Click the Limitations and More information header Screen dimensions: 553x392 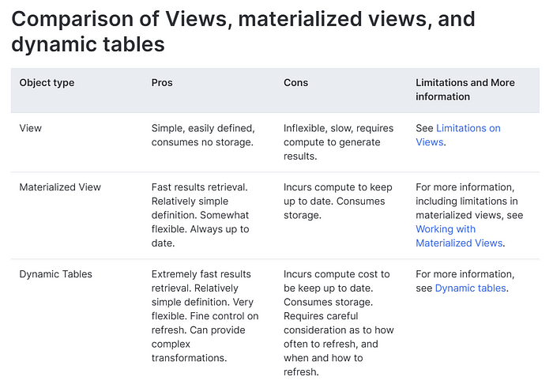(465, 89)
